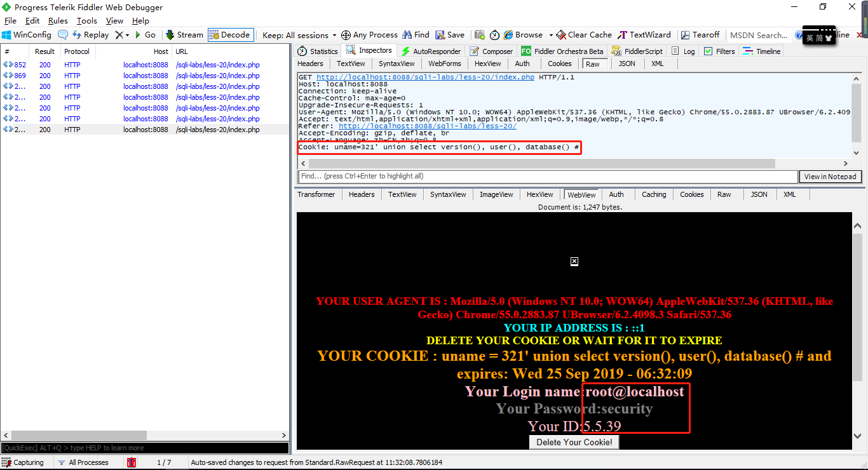The image size is (868, 470).
Task: Select request Headers inspector tab
Action: [x=310, y=64]
